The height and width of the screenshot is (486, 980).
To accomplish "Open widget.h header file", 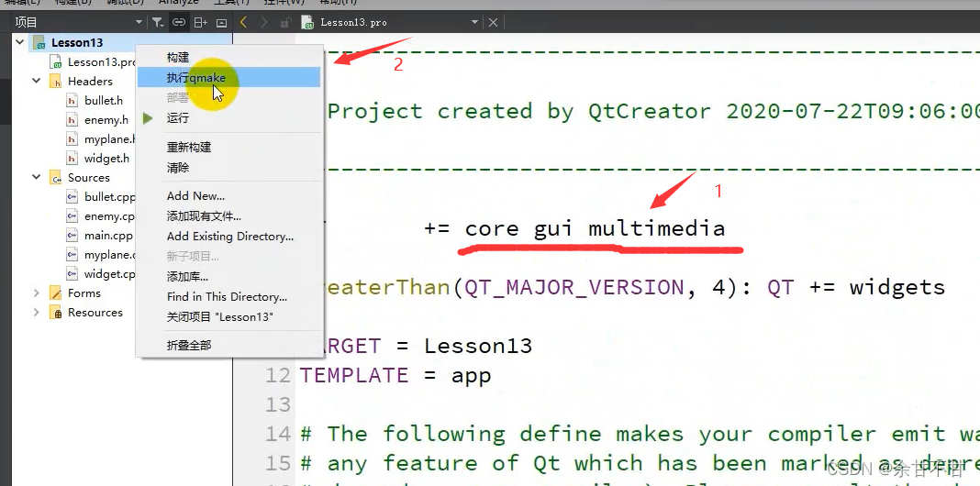I will (x=106, y=158).
